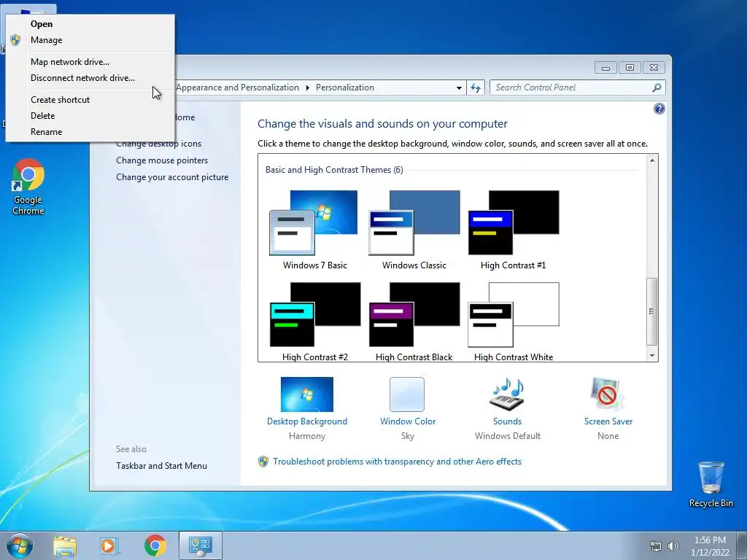The width and height of the screenshot is (747, 560).
Task: Click the Manage shield icon
Action: click(x=15, y=40)
